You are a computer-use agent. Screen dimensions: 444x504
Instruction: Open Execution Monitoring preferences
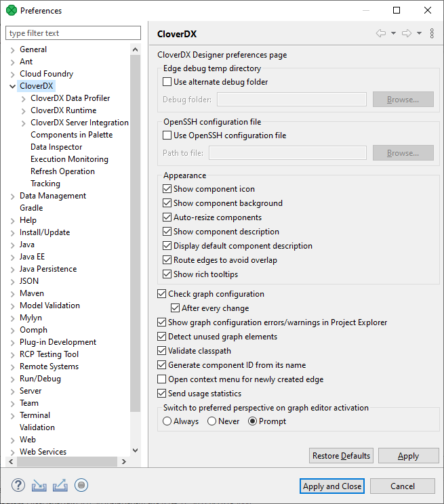click(x=69, y=159)
